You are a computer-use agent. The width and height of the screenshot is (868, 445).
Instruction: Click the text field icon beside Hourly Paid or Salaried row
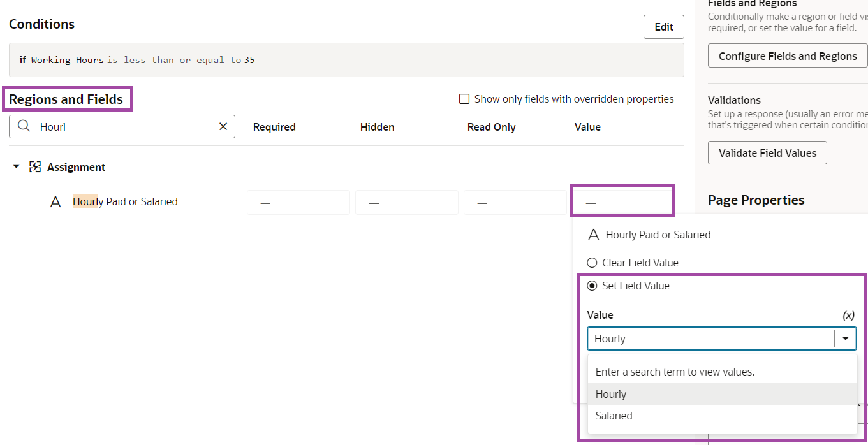[x=55, y=202]
